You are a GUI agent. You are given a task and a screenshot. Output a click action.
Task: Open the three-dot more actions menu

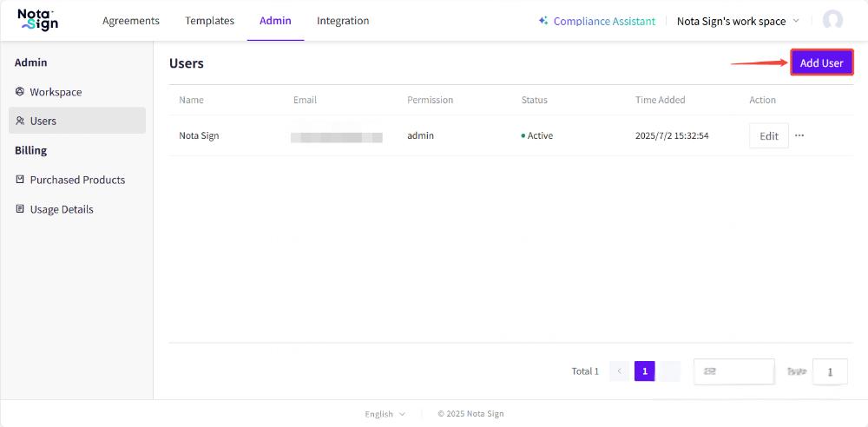[799, 135]
